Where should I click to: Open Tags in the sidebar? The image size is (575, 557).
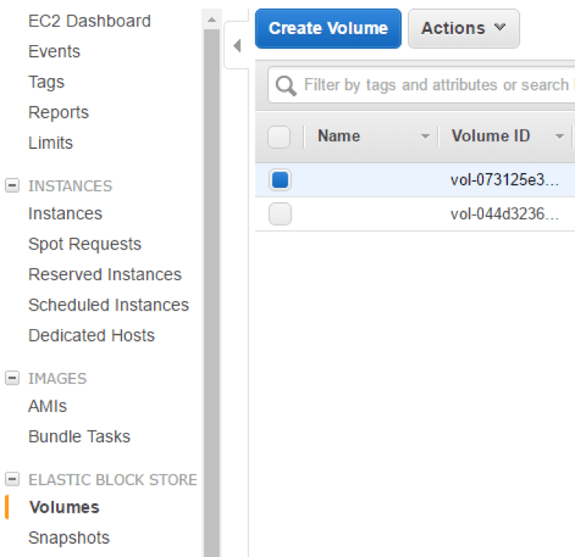click(47, 82)
